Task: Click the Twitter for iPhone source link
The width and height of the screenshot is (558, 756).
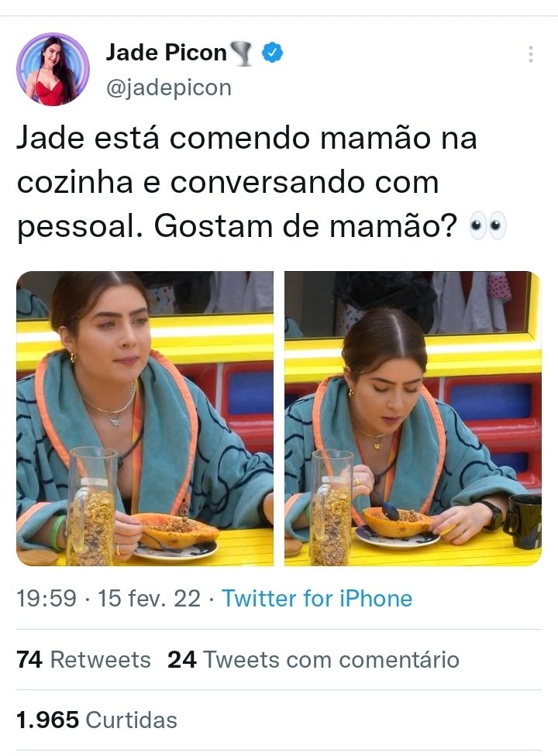Action: coord(317,599)
